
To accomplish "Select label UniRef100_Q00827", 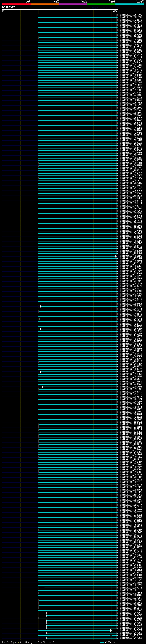I will [131, 552].
